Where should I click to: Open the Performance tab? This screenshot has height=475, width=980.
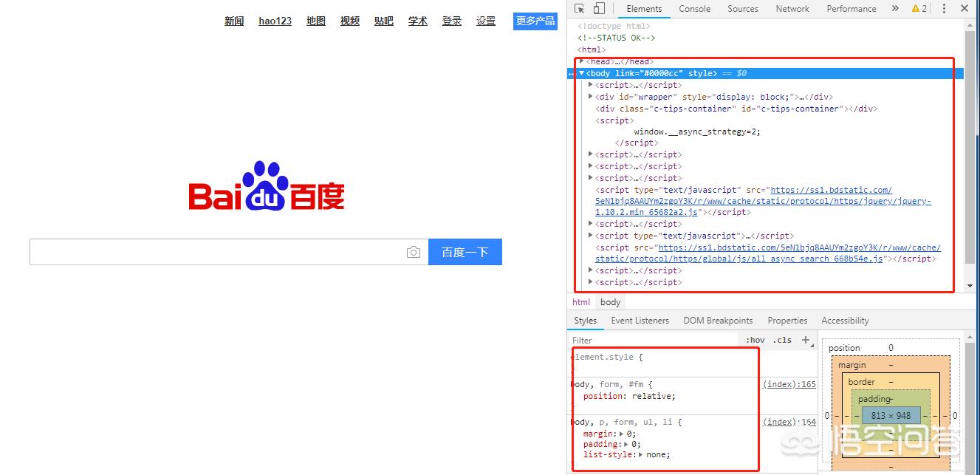(x=851, y=9)
